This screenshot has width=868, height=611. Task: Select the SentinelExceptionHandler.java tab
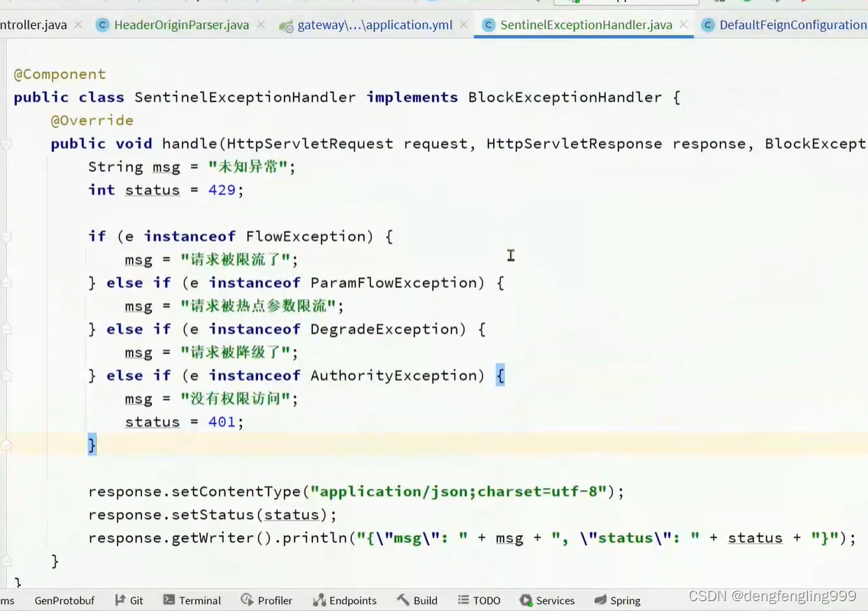coord(586,25)
